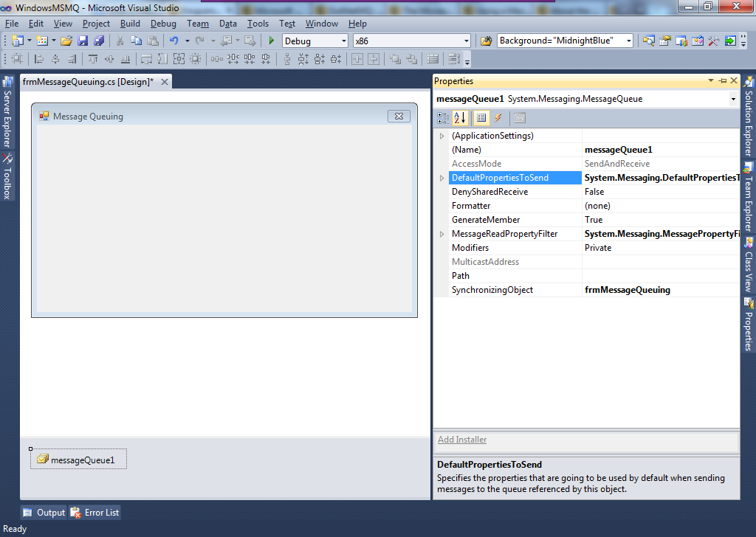Start debugging with the green Run arrow
This screenshot has width=756, height=537.
(x=271, y=41)
